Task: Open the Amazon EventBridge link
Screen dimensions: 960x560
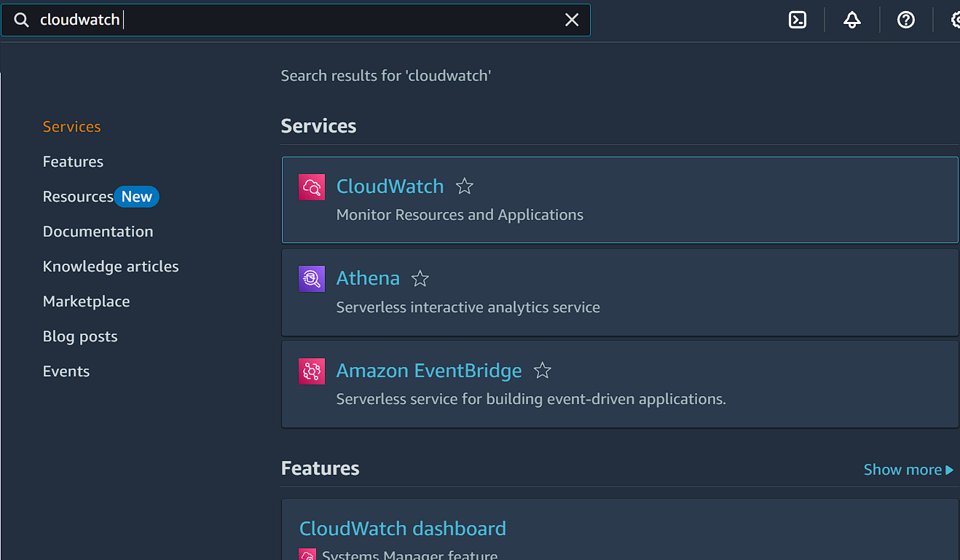Action: click(x=429, y=371)
